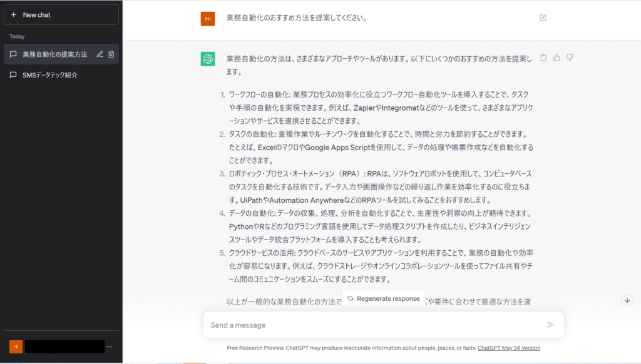Image resolution: width=641 pixels, height=364 pixels.
Task: Give the response a thumbs down
Action: tap(570, 58)
